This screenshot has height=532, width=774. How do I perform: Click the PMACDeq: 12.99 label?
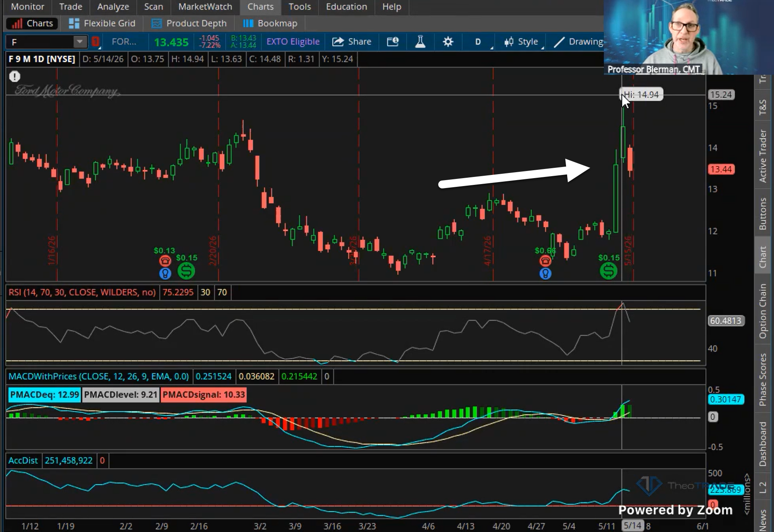[x=44, y=395]
